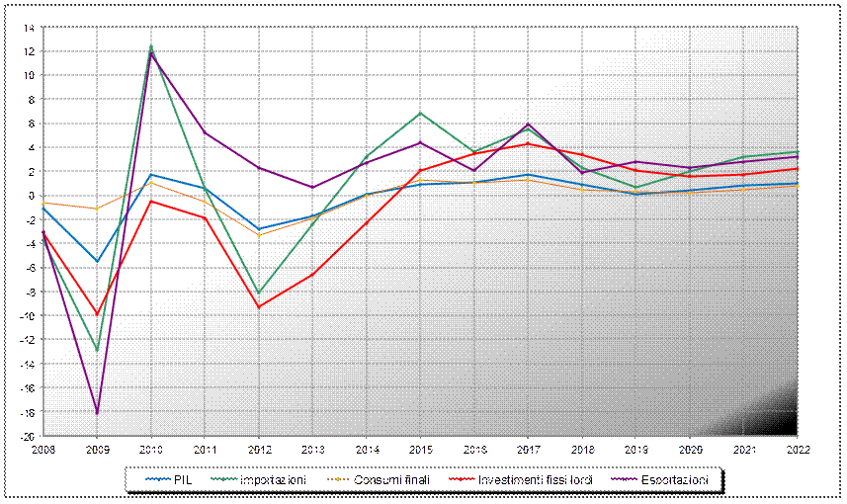Click the purple line sample beside Esportazioni
847x504 pixels.
coord(625,479)
